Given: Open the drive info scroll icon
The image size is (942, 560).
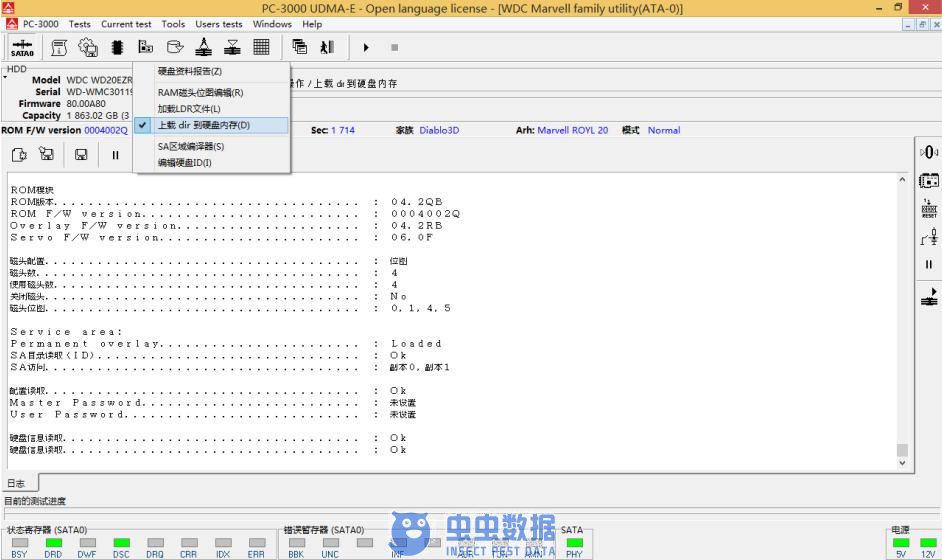Looking at the screenshot, I should (59, 47).
